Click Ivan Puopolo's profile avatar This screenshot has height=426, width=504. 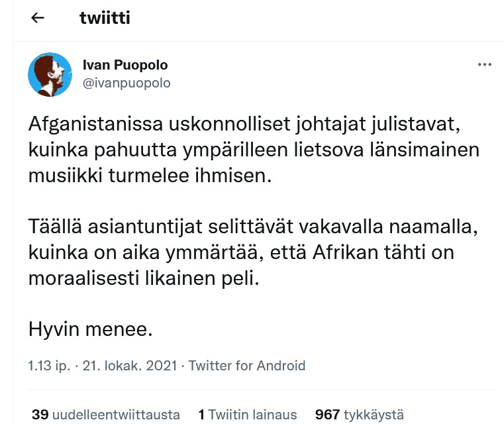tap(50, 74)
